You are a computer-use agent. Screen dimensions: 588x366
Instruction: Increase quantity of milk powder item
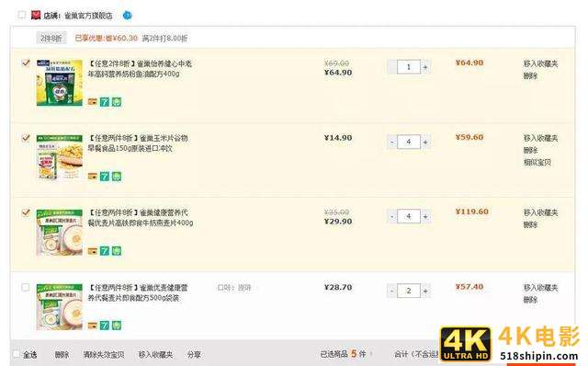(x=425, y=67)
